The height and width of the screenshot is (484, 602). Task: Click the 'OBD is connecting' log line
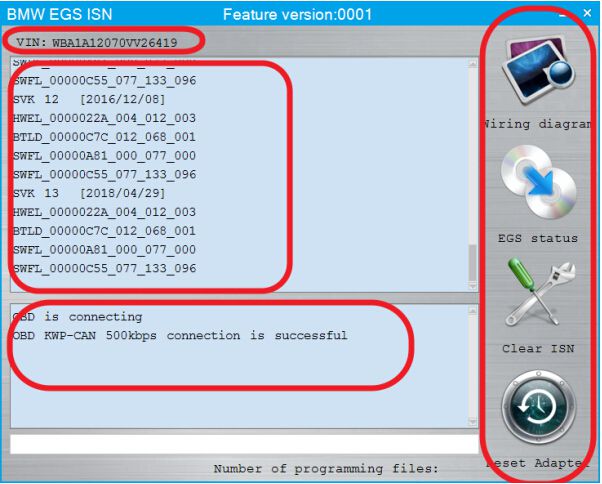coord(78,317)
